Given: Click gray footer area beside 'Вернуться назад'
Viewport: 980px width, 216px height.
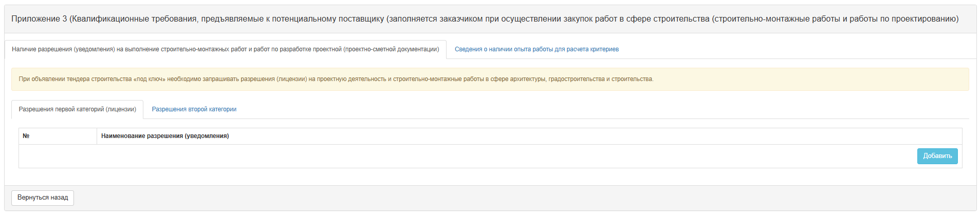Looking at the screenshot, I should 524,198.
